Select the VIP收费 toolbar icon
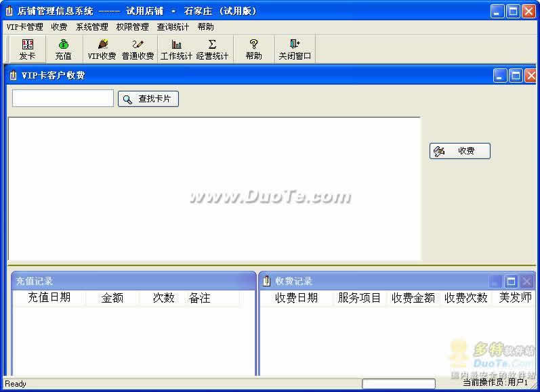 point(102,49)
